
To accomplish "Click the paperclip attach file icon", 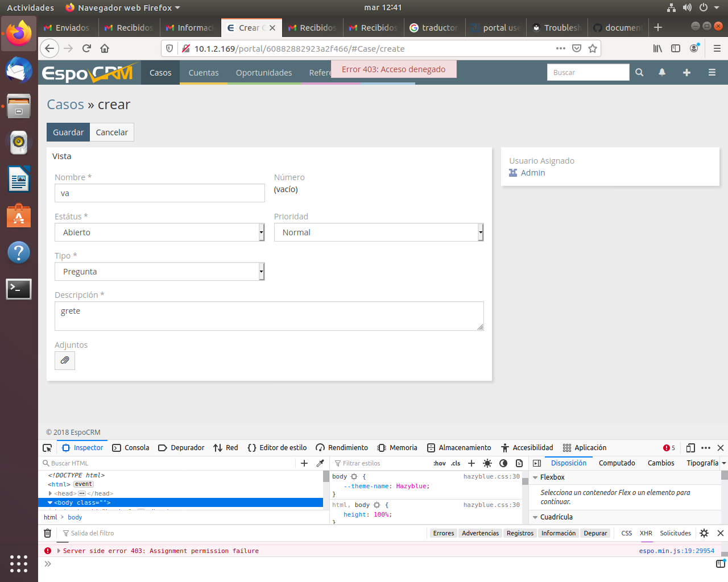I will click(65, 360).
